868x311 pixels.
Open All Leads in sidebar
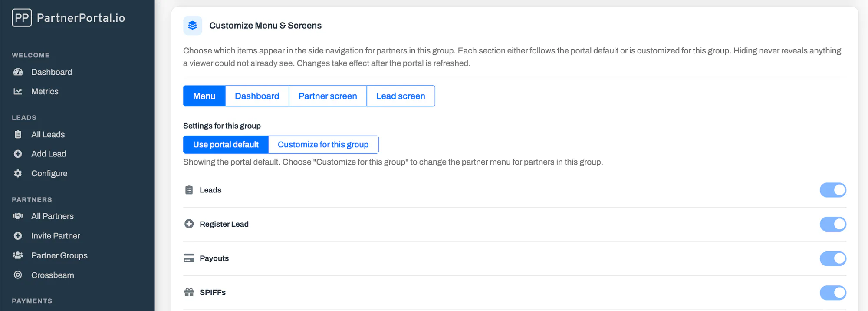[x=48, y=135]
